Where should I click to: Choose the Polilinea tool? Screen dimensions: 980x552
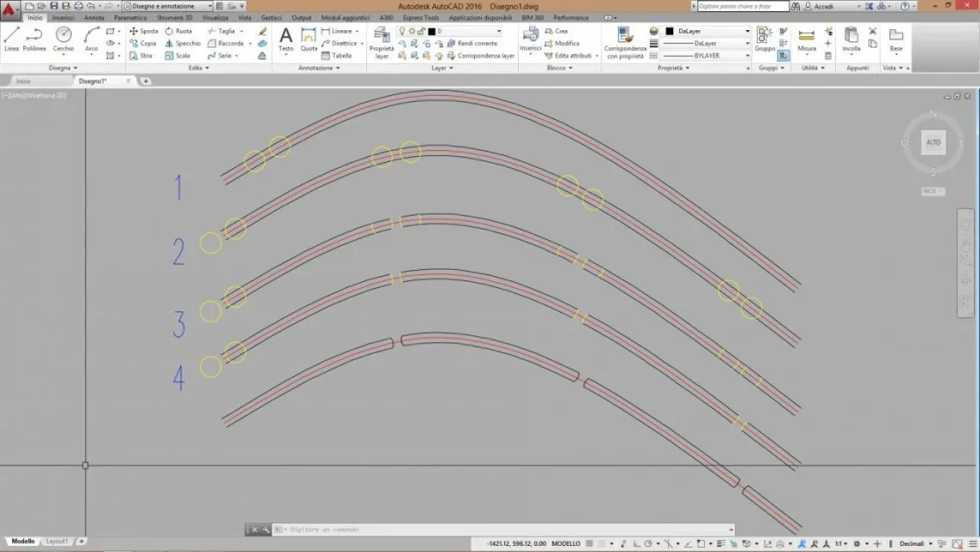[34, 39]
